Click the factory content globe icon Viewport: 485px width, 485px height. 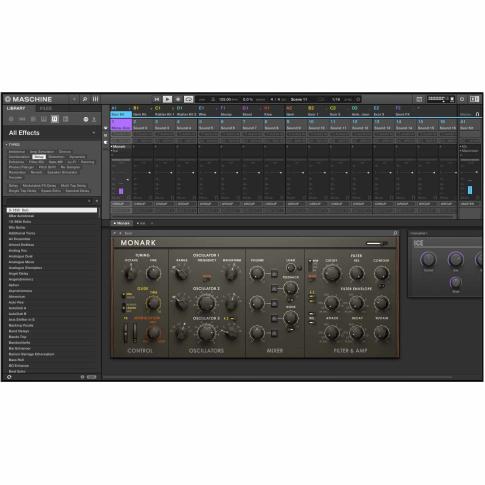click(x=86, y=119)
